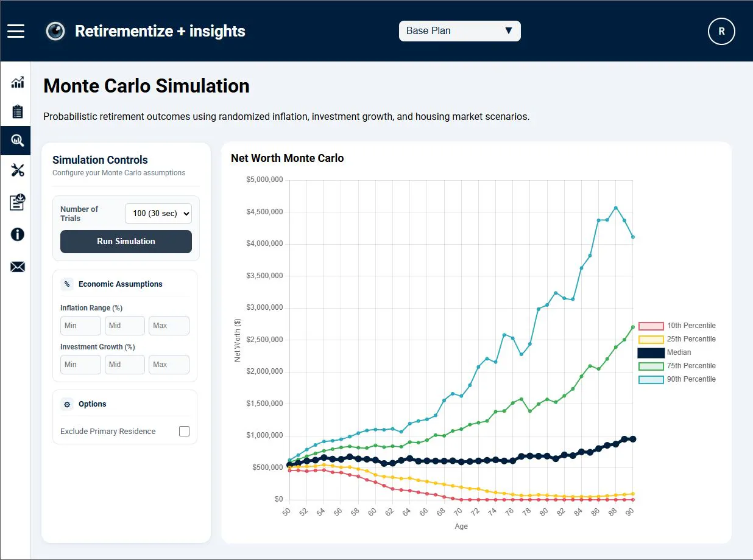Toggle the 90th Percentile legend swatch

[x=651, y=379]
